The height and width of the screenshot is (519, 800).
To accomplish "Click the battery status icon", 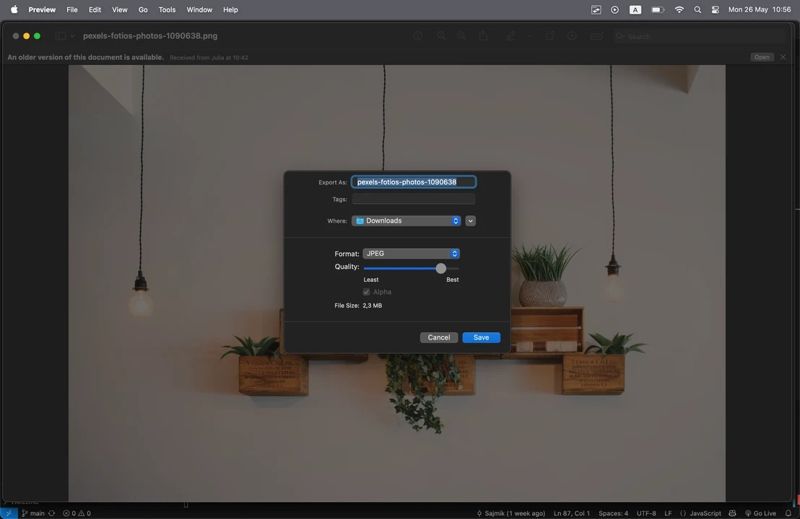I will (x=657, y=9).
